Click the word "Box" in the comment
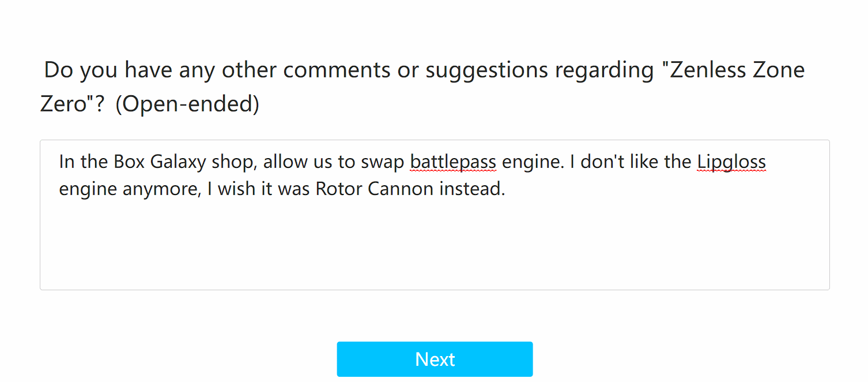Screen dimensions: 868x382 pyautogui.click(x=129, y=162)
